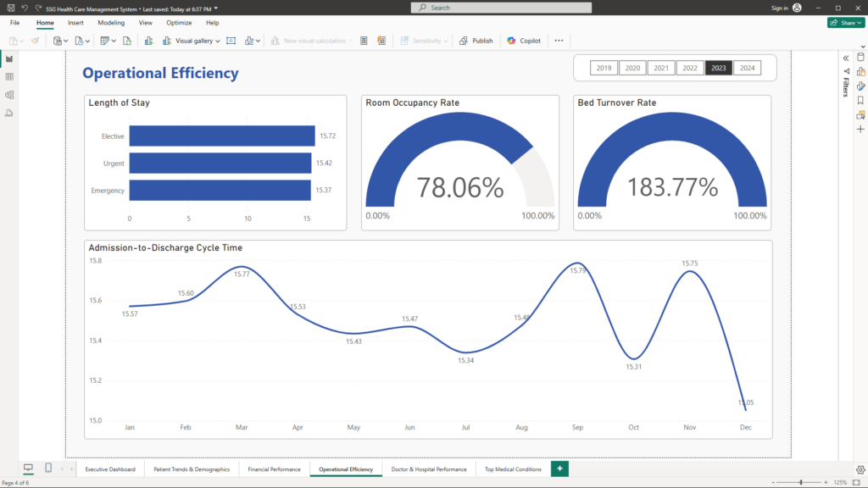Viewport: 868px width, 488px height.
Task: Open the Bookmarks pane icon
Action: 860,100
